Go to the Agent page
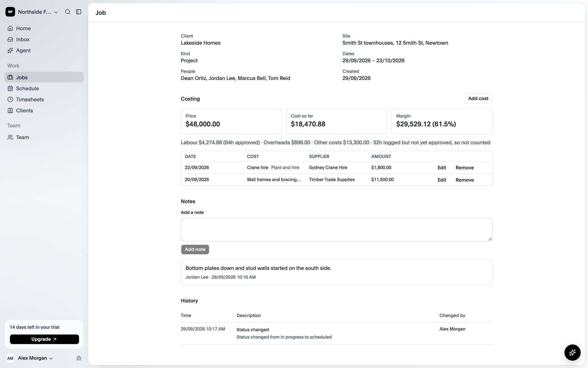The width and height of the screenshot is (588, 368). [44, 50]
